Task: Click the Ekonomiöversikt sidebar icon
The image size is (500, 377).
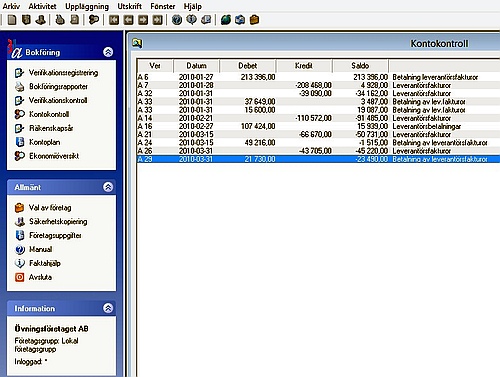Action: 20,156
